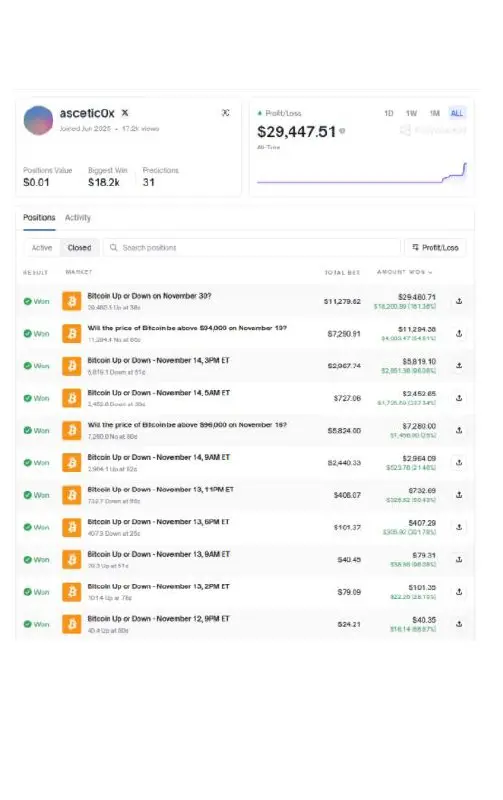Image resolution: width=503 pixels, height=800 pixels.
Task: Click Bitcoin icon on November 13, 9AM ET row
Action: tap(72, 560)
